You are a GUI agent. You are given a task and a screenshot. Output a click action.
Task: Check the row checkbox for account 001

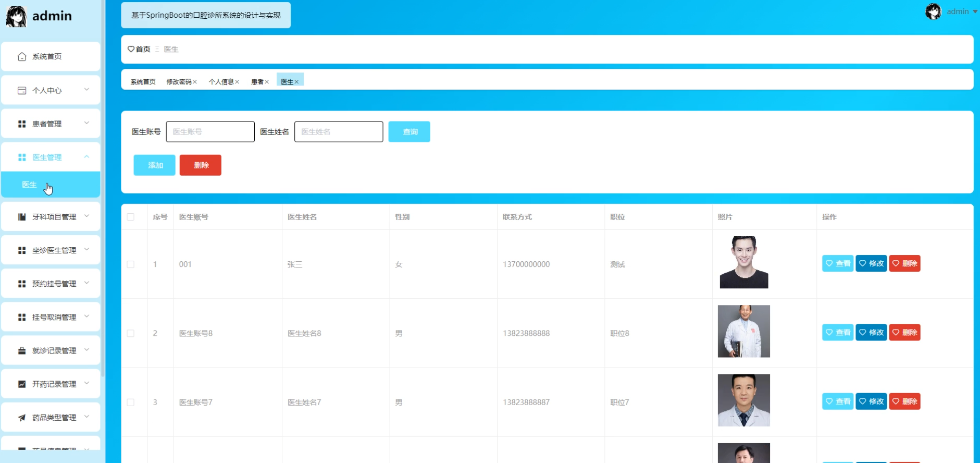pyautogui.click(x=131, y=264)
